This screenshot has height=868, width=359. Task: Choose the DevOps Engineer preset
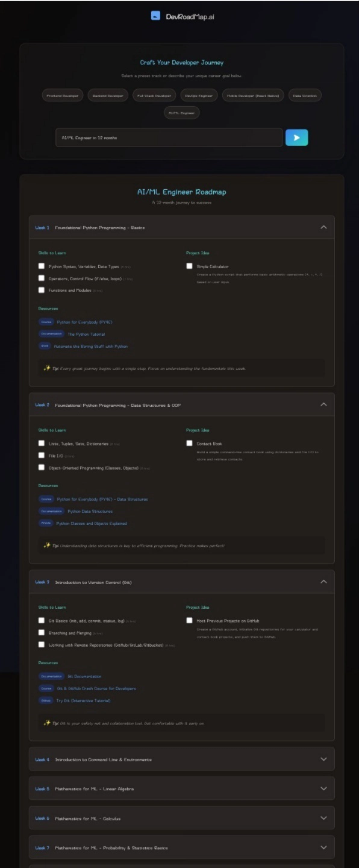(199, 95)
